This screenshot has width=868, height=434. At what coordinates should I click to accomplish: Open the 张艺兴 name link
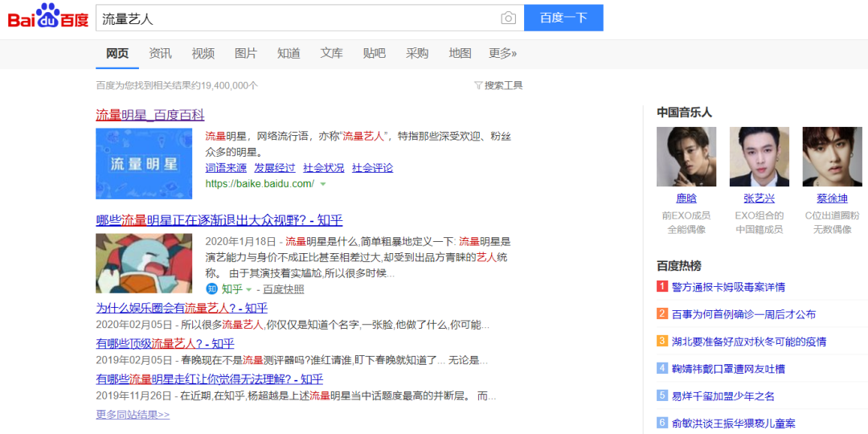(759, 199)
